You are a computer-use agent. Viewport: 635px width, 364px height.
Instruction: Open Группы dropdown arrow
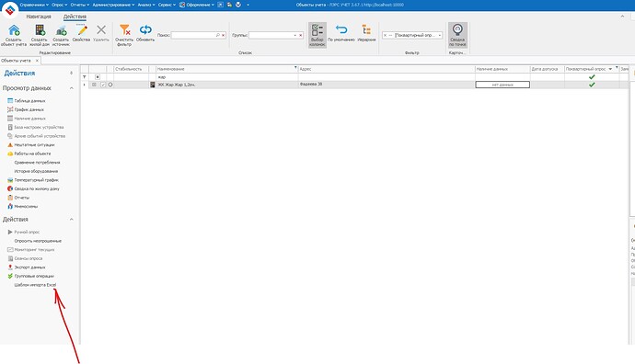(x=294, y=36)
